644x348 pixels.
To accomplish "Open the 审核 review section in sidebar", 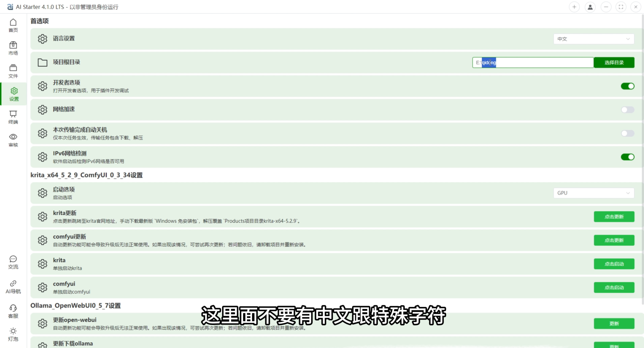I will click(13, 140).
